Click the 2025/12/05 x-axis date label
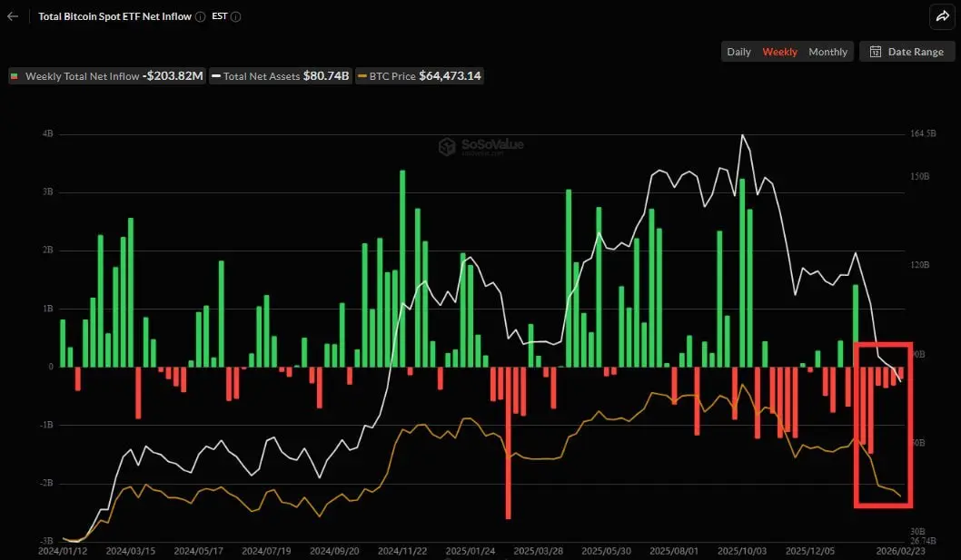The width and height of the screenshot is (961, 560). [809, 551]
